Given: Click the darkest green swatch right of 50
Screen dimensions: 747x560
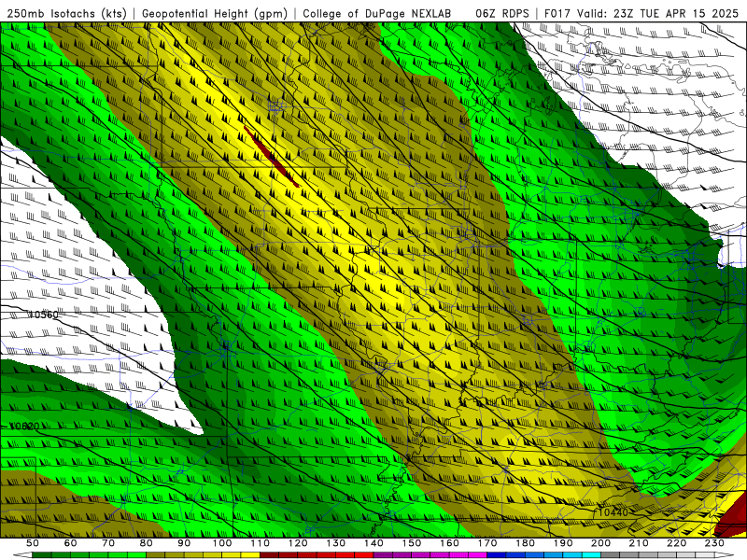Looking at the screenshot, I should [x=42, y=555].
